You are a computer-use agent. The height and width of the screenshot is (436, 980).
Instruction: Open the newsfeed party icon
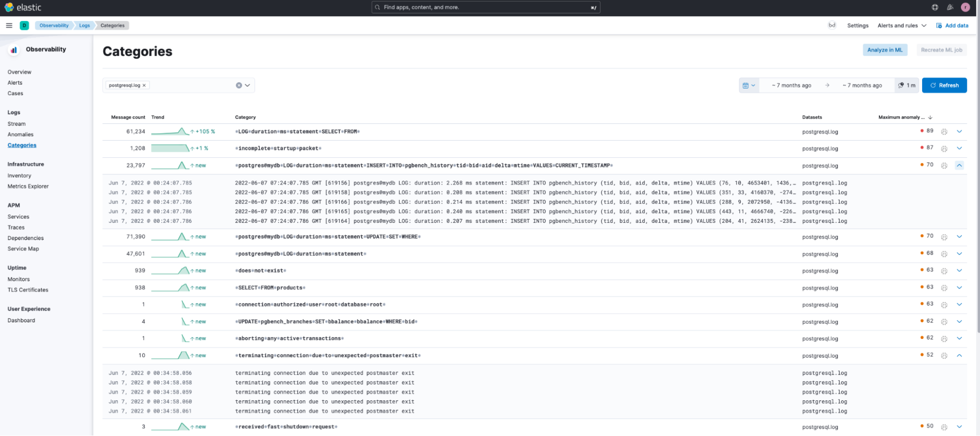point(950,7)
